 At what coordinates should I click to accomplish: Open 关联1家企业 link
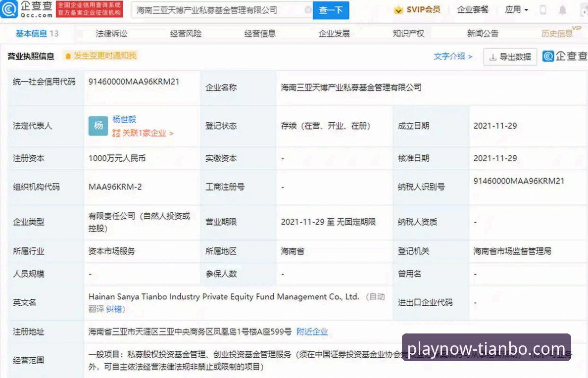click(143, 133)
